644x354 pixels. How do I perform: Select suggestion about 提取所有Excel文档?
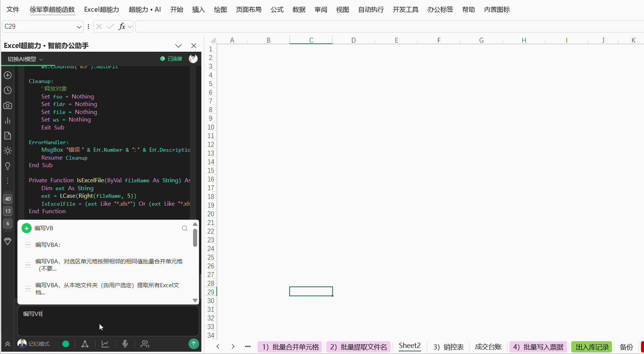[x=107, y=289]
